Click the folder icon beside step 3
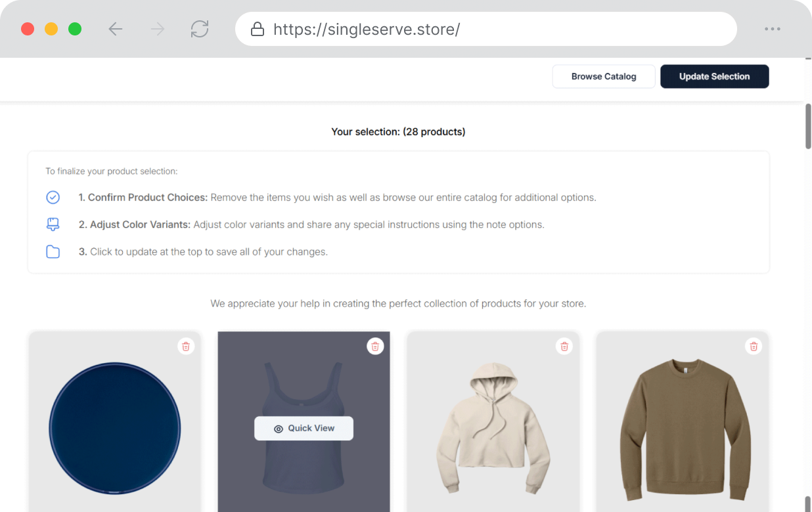The height and width of the screenshot is (512, 812). (53, 252)
